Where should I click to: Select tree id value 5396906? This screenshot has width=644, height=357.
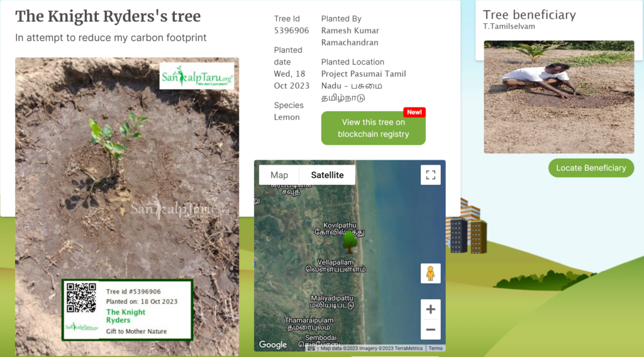[292, 30]
